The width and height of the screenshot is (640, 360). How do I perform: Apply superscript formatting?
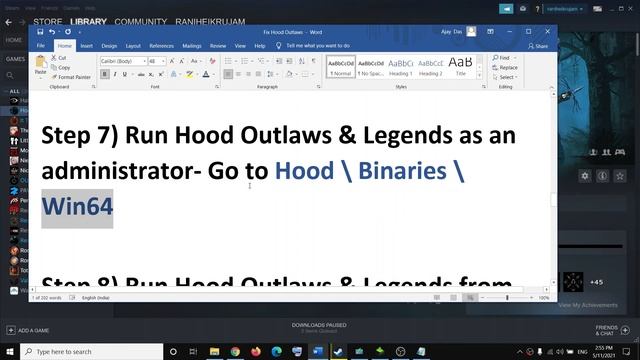[161, 74]
